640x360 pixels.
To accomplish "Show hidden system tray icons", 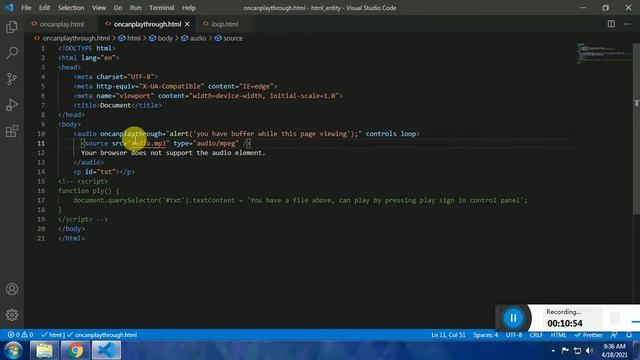I will click(x=553, y=350).
